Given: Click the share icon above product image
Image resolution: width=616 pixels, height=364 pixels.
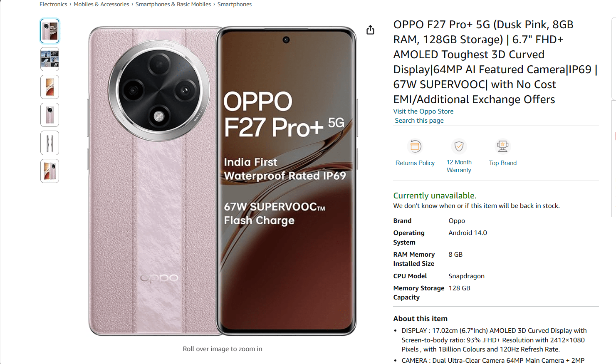Looking at the screenshot, I should click(370, 30).
